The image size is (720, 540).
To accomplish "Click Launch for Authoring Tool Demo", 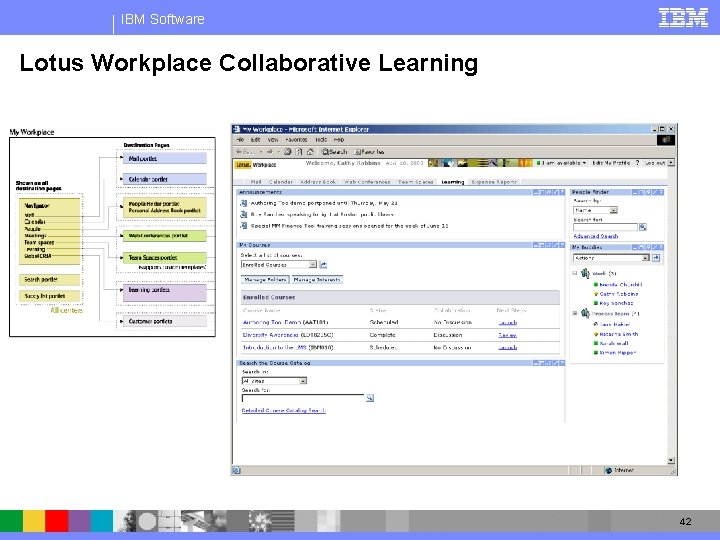I will [508, 322].
